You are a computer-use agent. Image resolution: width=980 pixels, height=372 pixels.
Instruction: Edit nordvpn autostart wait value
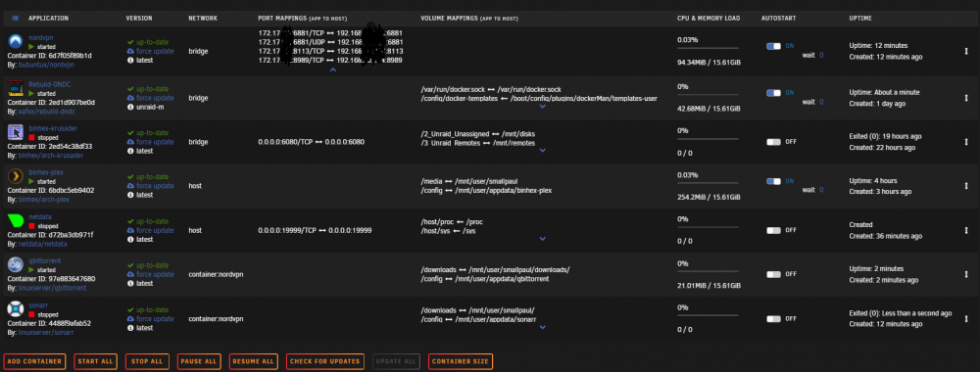(821, 56)
